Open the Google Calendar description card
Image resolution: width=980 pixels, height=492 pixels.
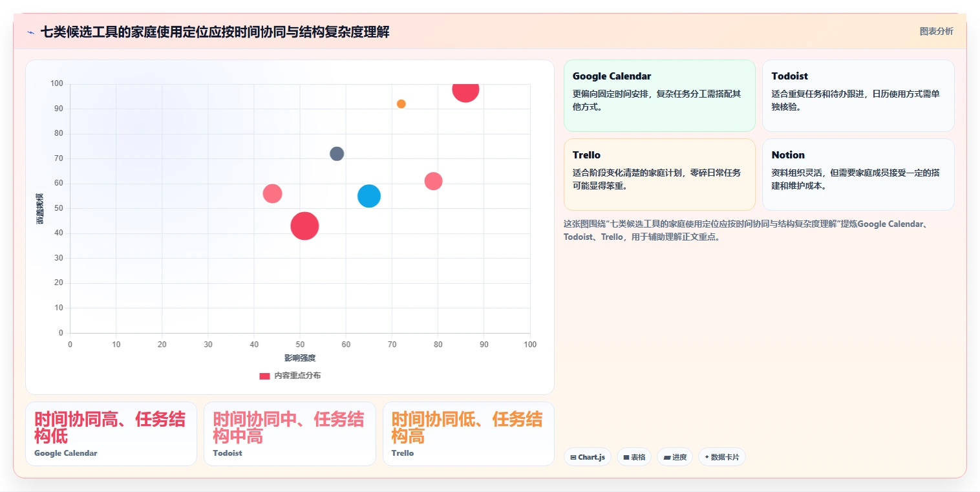click(659, 96)
